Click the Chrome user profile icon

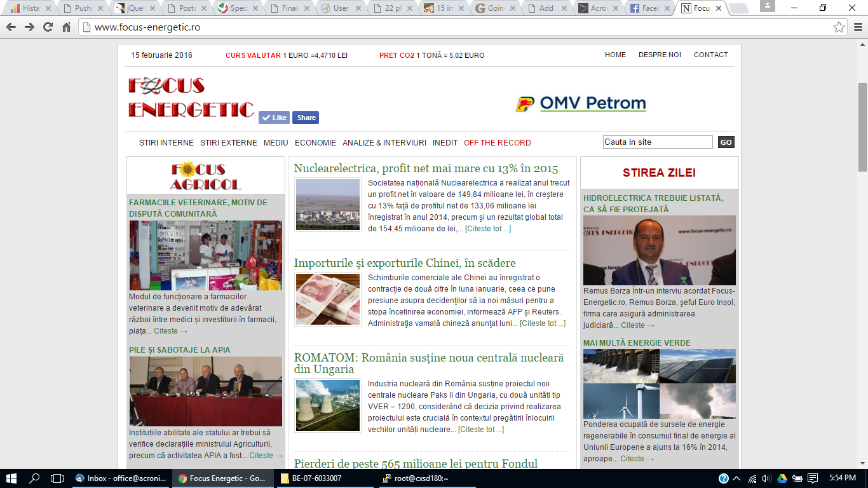[767, 6]
